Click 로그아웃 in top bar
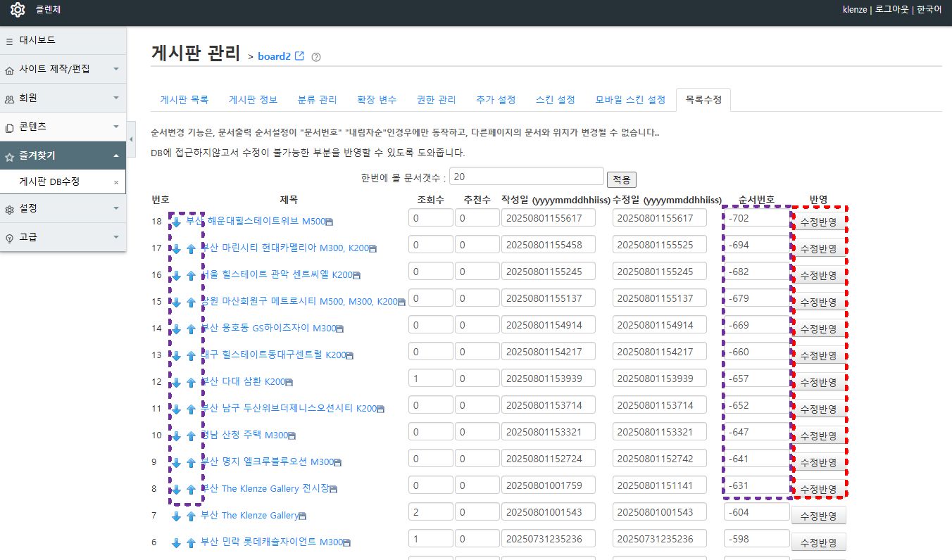 tap(892, 10)
